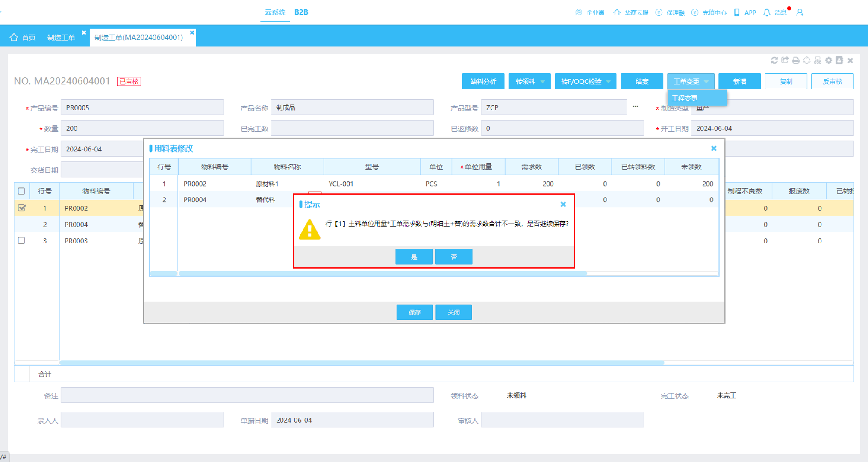868x462 pixels.
Task: Open 华商云服 in top bar
Action: coord(631,12)
